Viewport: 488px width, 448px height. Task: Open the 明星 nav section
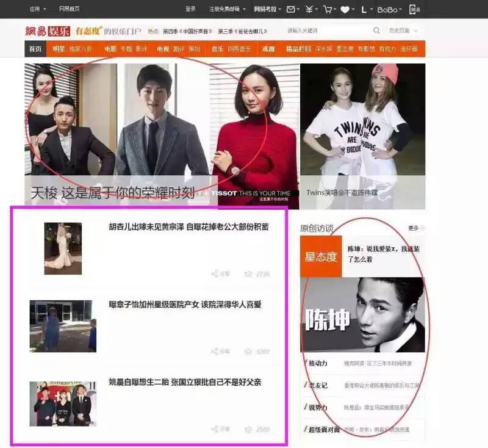(x=59, y=49)
